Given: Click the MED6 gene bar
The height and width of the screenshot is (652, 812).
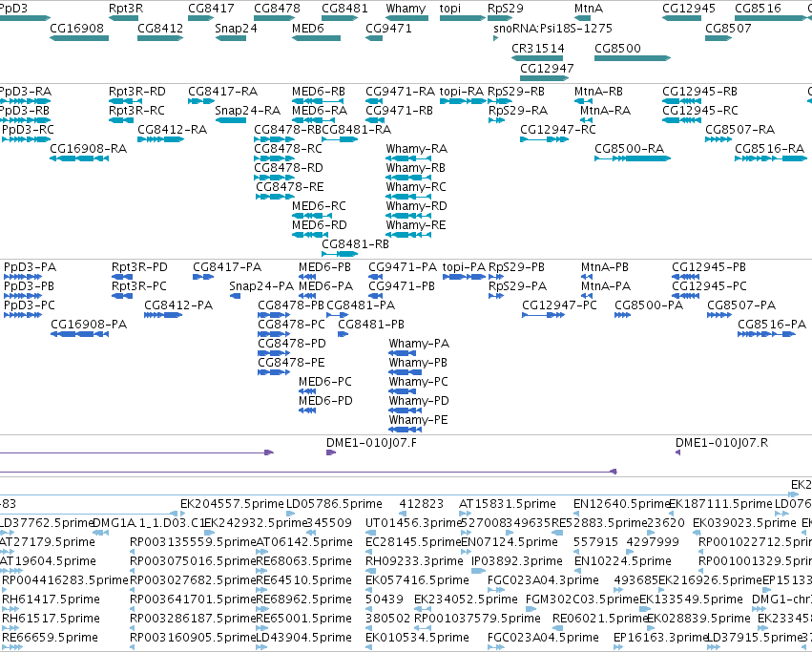Looking at the screenshot, I should 317,38.
